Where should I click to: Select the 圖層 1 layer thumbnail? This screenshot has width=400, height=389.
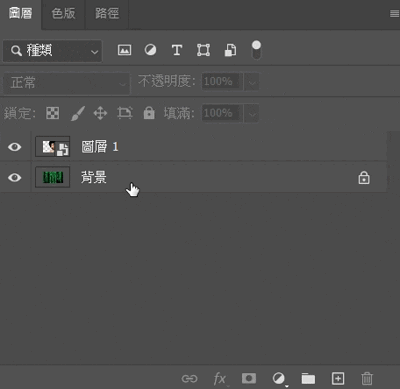53,146
